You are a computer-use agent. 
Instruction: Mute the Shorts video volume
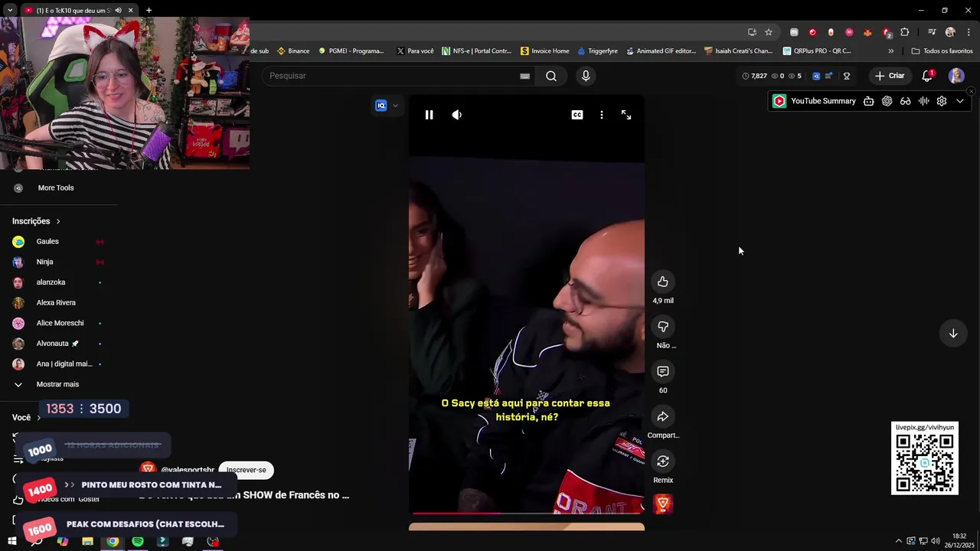pos(457,115)
